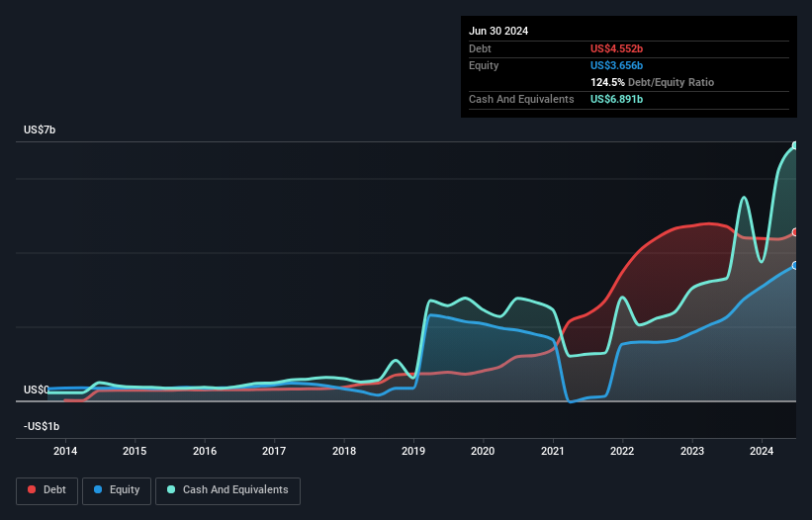
Task: Click the 2024 x-axis label
Action: 762,451
